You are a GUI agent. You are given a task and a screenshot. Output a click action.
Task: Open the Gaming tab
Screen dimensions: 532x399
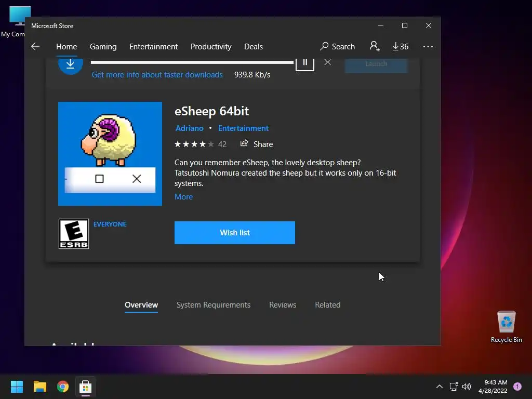(x=103, y=46)
